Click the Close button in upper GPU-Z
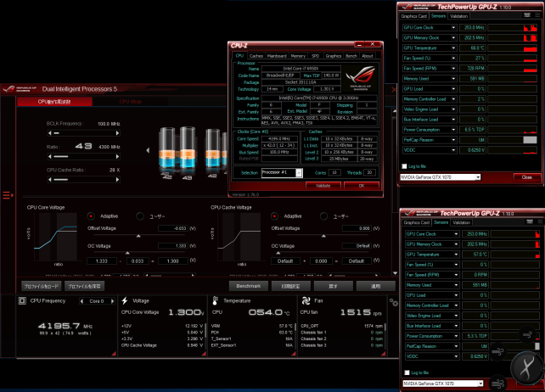Viewport: 545px width, 392px height. [x=527, y=177]
